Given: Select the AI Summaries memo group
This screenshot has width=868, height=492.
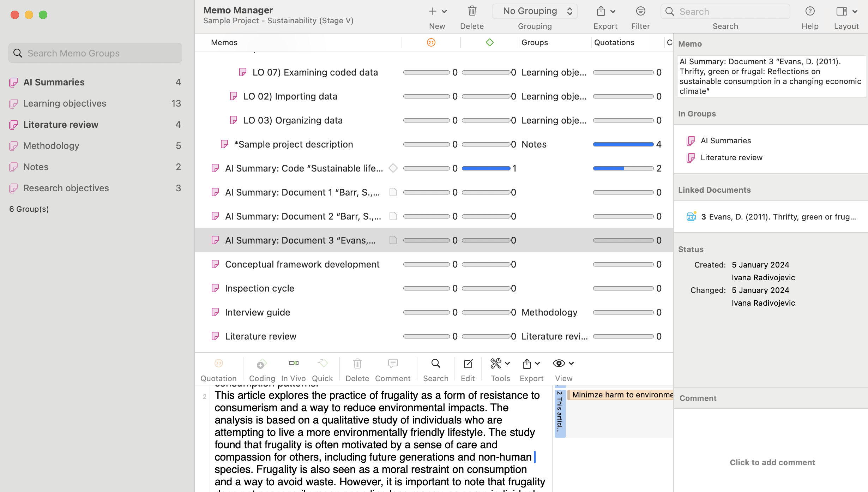Looking at the screenshot, I should 95,82.
